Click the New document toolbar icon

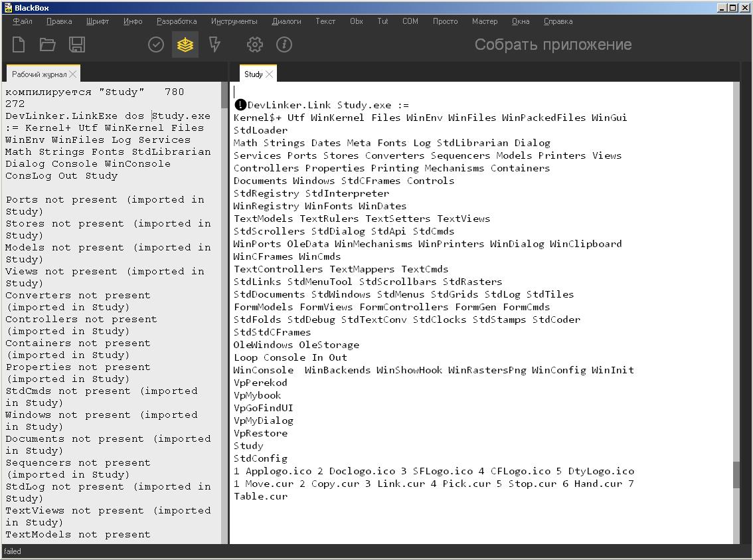[x=19, y=45]
